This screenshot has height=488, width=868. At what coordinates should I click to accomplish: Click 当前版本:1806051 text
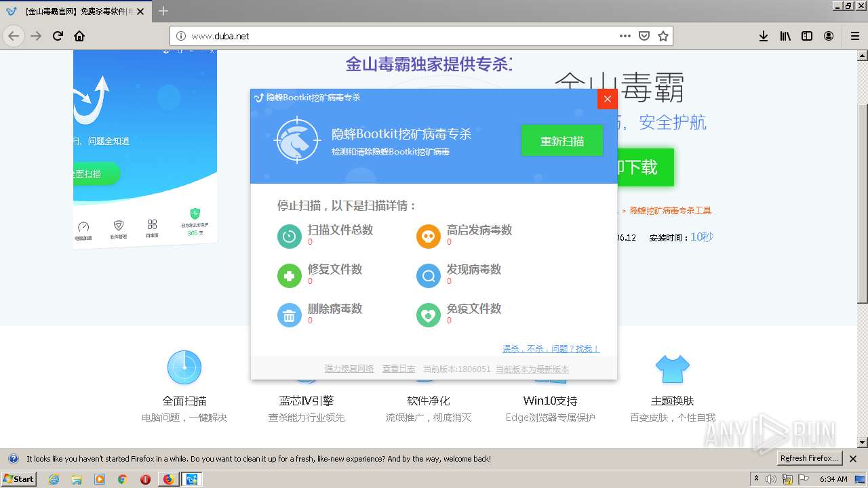(x=457, y=369)
